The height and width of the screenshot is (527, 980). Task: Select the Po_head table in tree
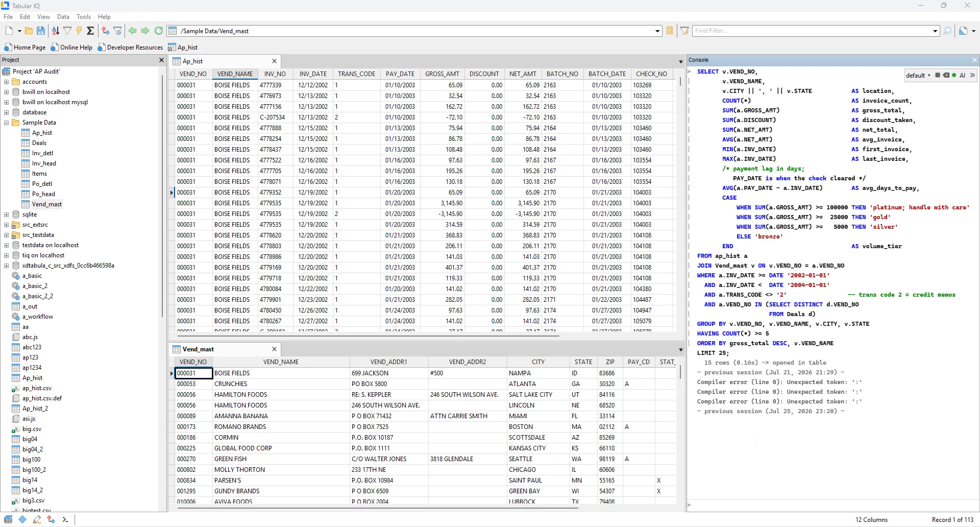43,194
